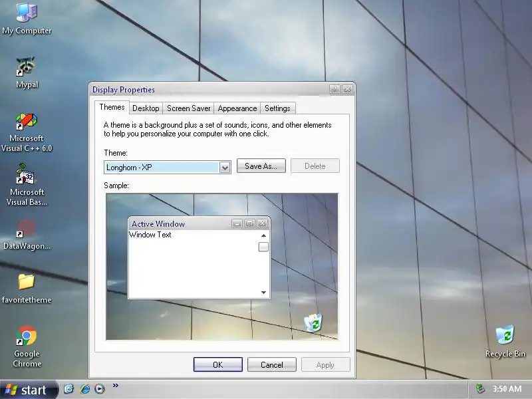Click OK in Display Properties
Image resolution: width=532 pixels, height=399 pixels.
pos(218,364)
